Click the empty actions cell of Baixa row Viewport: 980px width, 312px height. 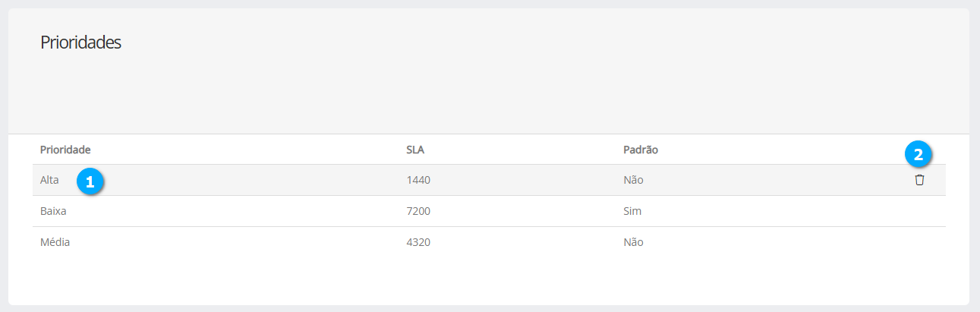point(919,211)
